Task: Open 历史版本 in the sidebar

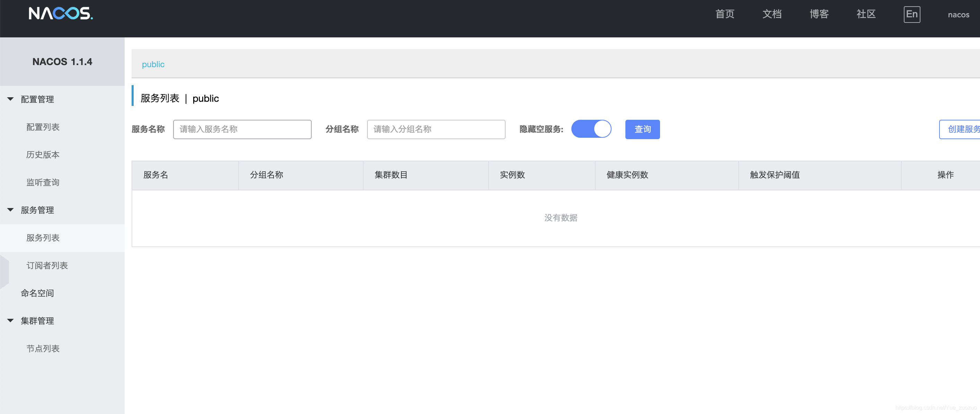Action: [x=43, y=155]
